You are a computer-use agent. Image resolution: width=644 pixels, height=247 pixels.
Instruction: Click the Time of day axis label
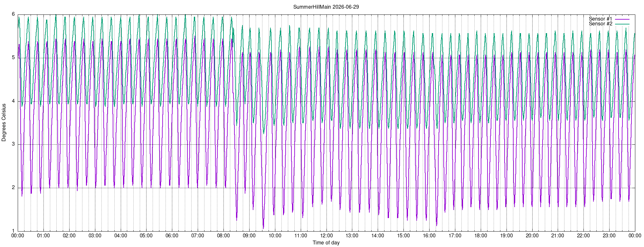pyautogui.click(x=326, y=243)
